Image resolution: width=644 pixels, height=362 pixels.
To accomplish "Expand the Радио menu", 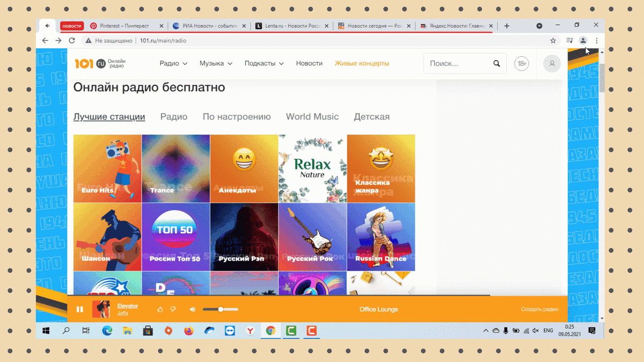I will tap(173, 63).
